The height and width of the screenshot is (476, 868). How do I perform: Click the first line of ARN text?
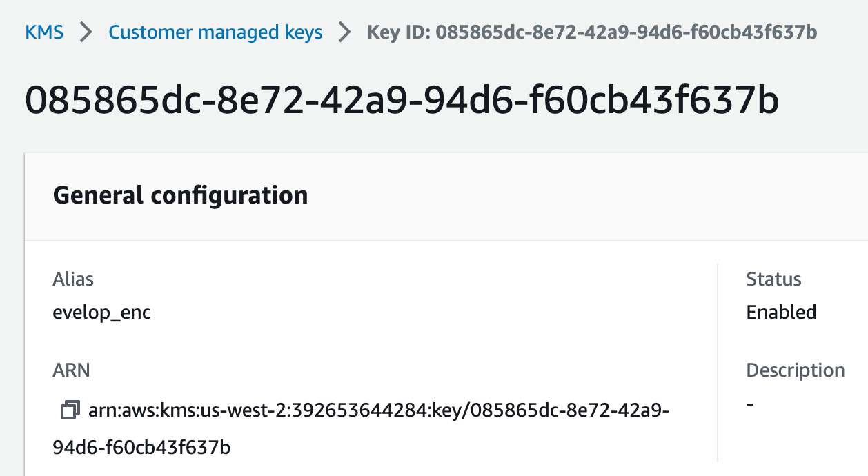point(379,410)
